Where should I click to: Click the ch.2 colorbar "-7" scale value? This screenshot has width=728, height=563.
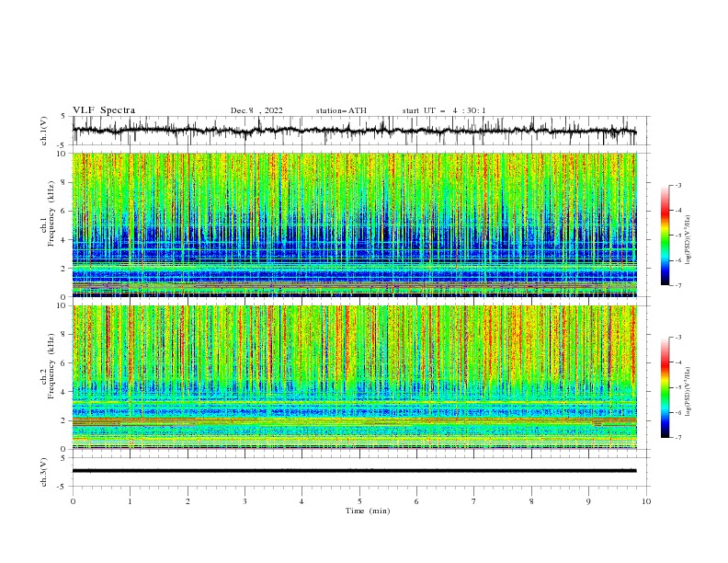pos(678,438)
